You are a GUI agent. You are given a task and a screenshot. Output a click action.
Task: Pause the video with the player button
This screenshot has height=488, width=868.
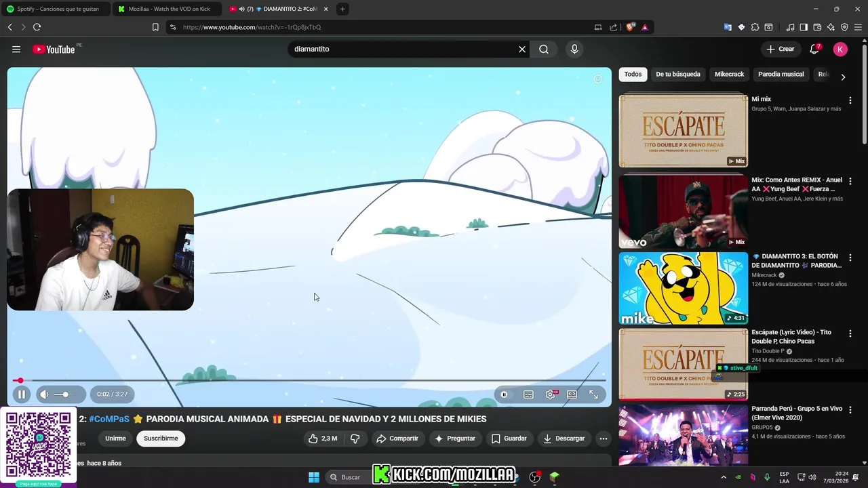coord(22,394)
